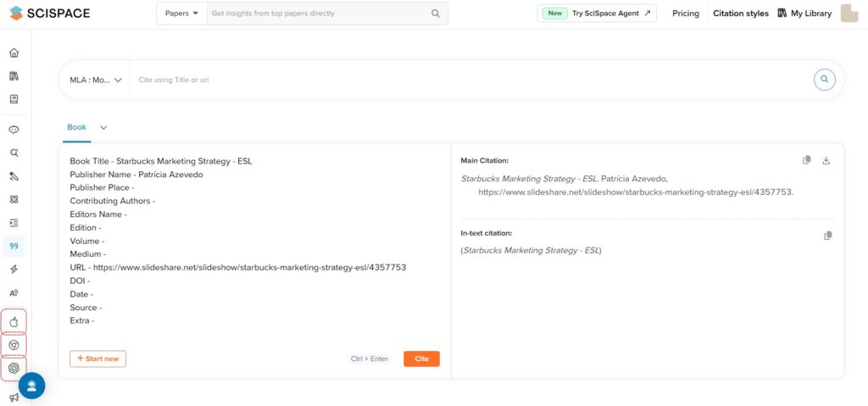Screen dimensions: 868x406
Task: Click the Source line
Action: 86,308
